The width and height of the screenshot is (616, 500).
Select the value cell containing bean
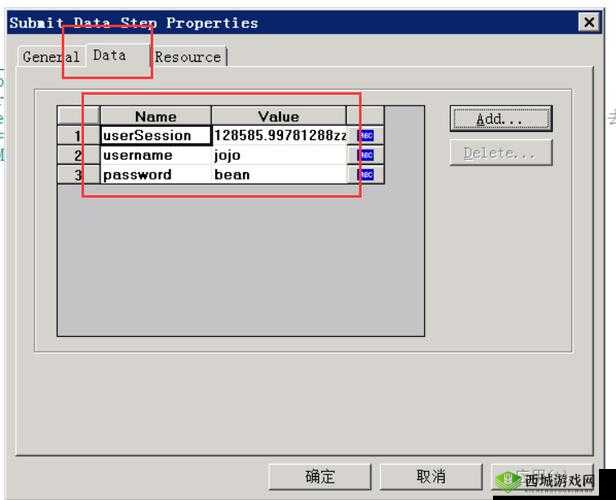(x=278, y=175)
